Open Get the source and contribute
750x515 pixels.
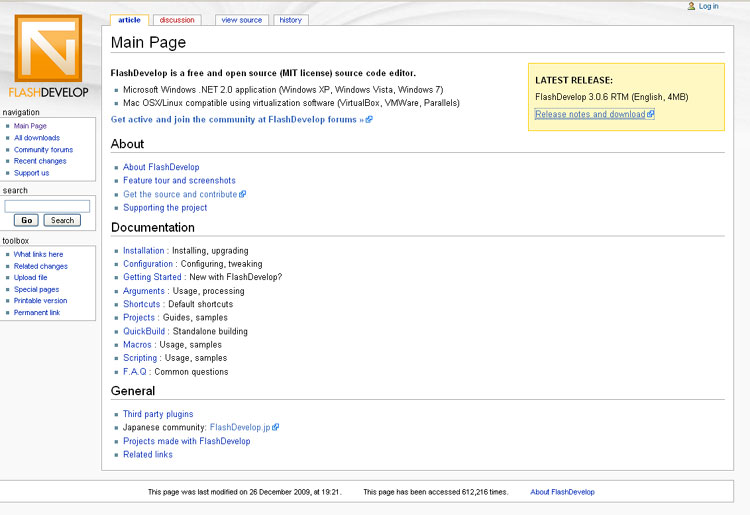(180, 194)
